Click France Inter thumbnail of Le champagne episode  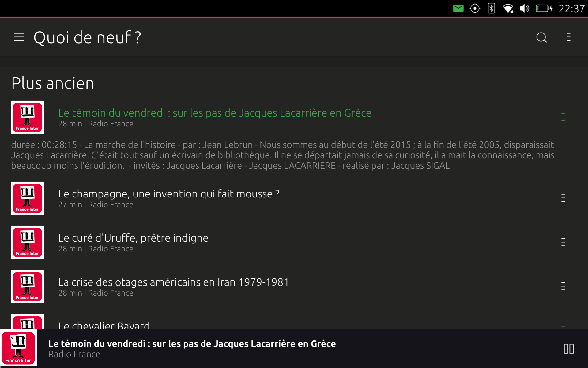(28, 198)
